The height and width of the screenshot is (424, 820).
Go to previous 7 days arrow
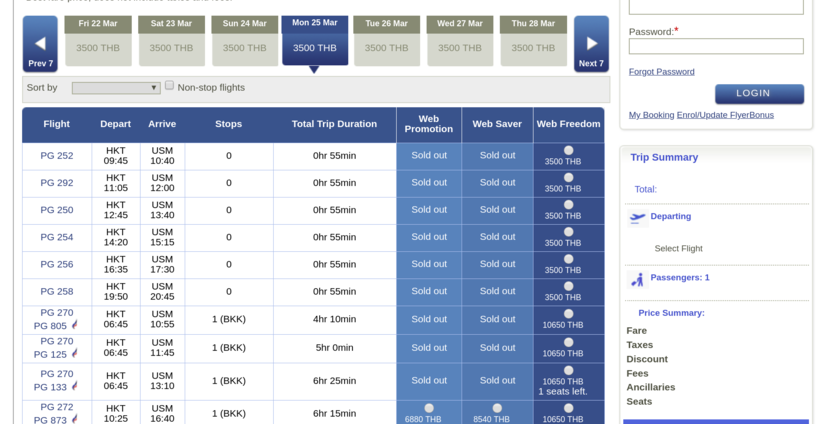(x=40, y=44)
